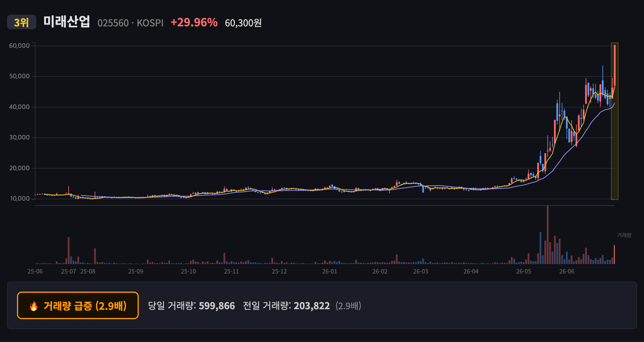Click the 60,000 price axis label
This screenshot has width=644, height=342.
coord(19,46)
